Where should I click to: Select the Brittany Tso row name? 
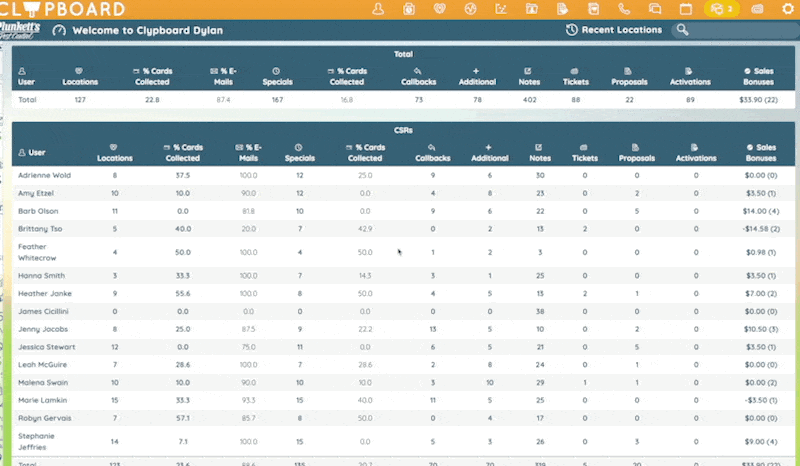40,229
